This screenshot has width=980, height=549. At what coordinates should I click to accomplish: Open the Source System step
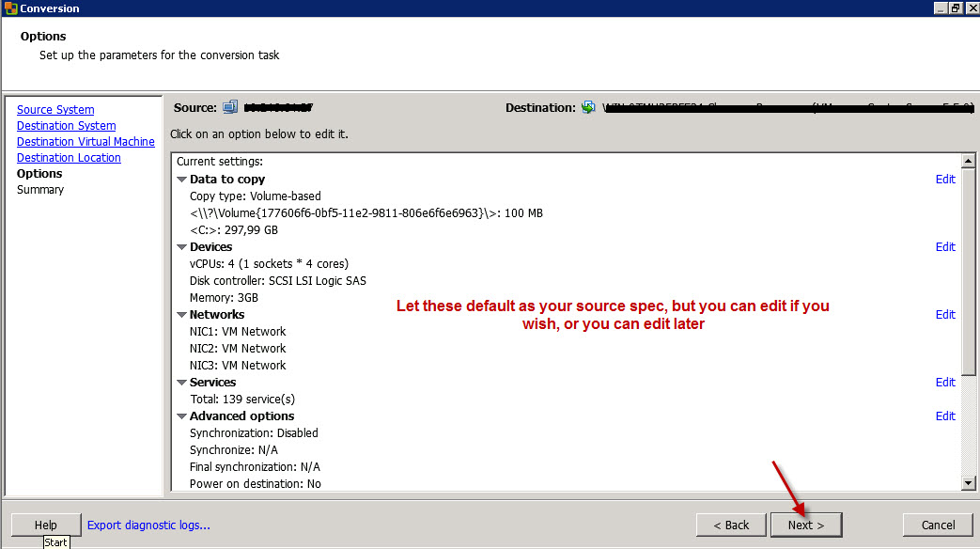click(x=54, y=109)
